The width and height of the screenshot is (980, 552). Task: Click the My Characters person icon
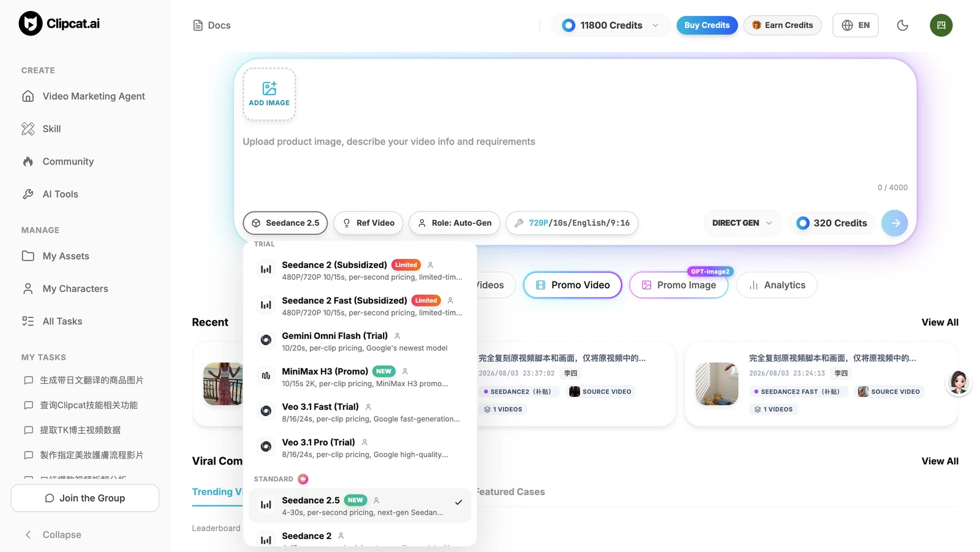coord(28,289)
